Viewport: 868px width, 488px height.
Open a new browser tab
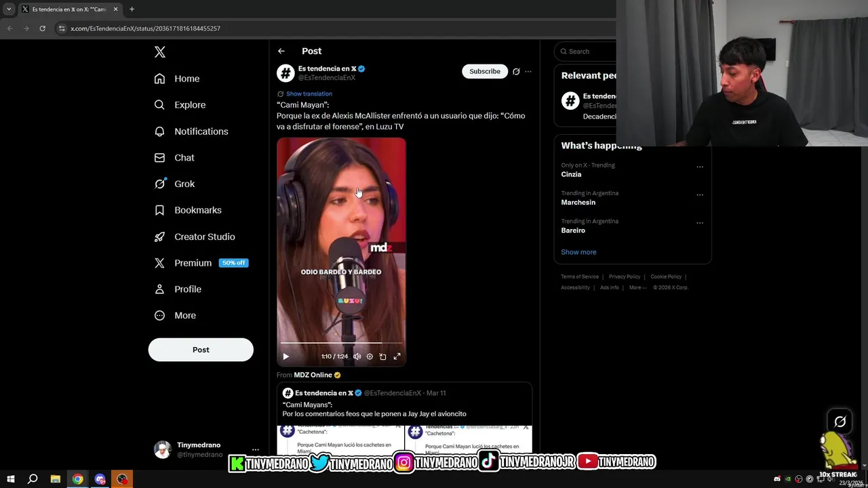132,9
